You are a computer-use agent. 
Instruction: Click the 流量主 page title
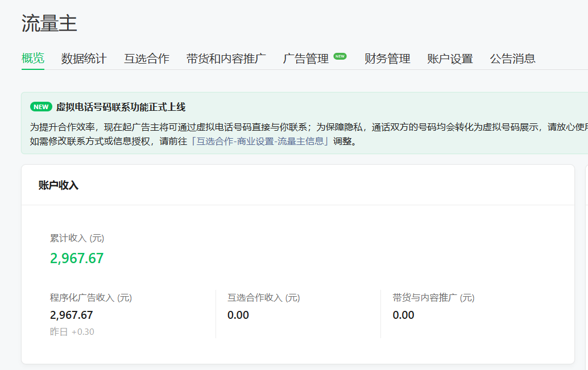[49, 23]
